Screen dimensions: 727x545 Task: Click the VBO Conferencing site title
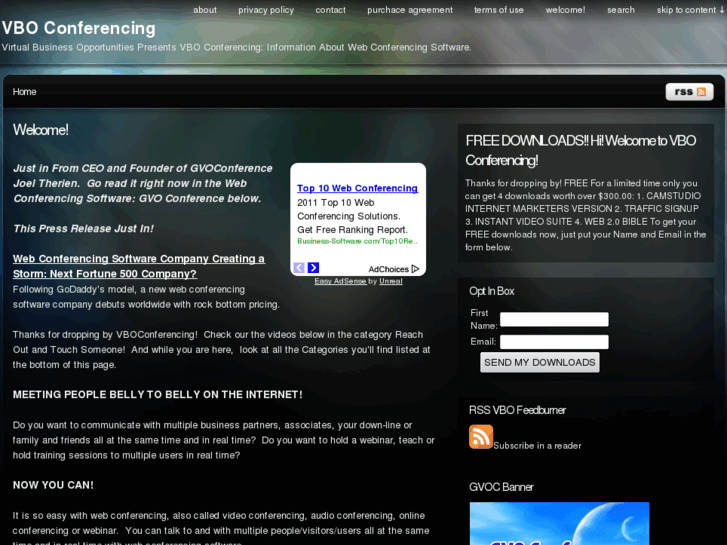(79, 28)
